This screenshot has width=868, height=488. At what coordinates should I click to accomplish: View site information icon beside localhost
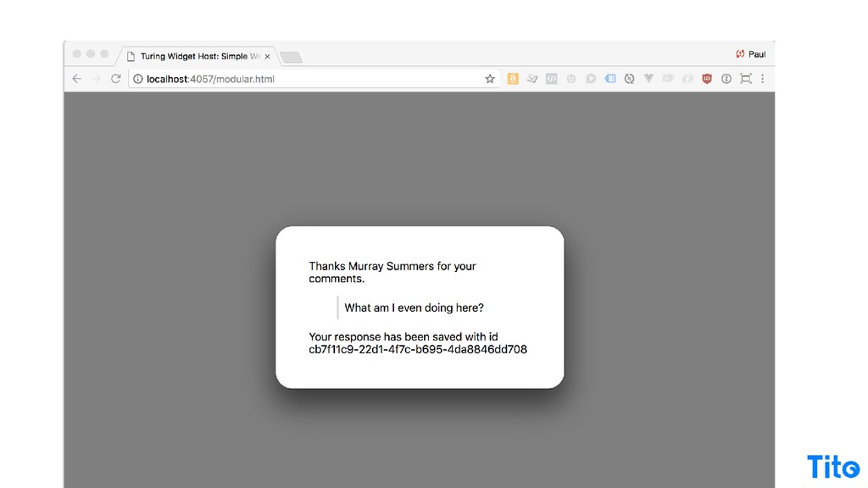pos(138,79)
